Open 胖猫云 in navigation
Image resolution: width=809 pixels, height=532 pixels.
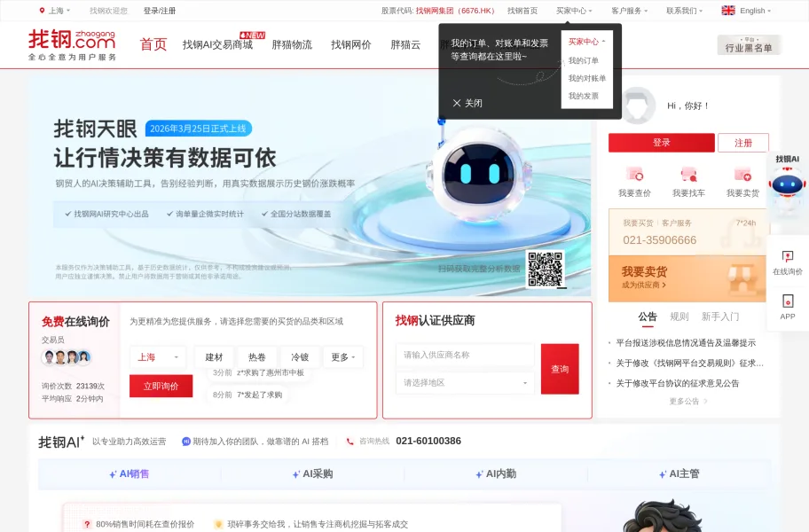coord(405,45)
